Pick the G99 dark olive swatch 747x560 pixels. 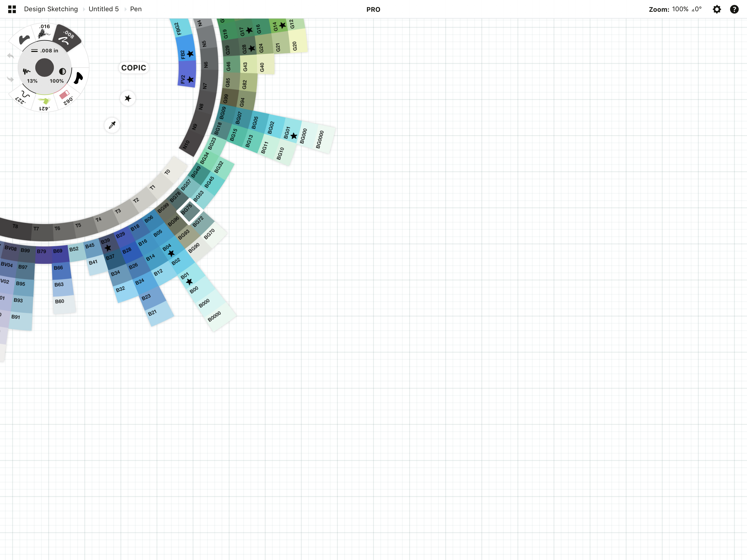tap(230, 97)
